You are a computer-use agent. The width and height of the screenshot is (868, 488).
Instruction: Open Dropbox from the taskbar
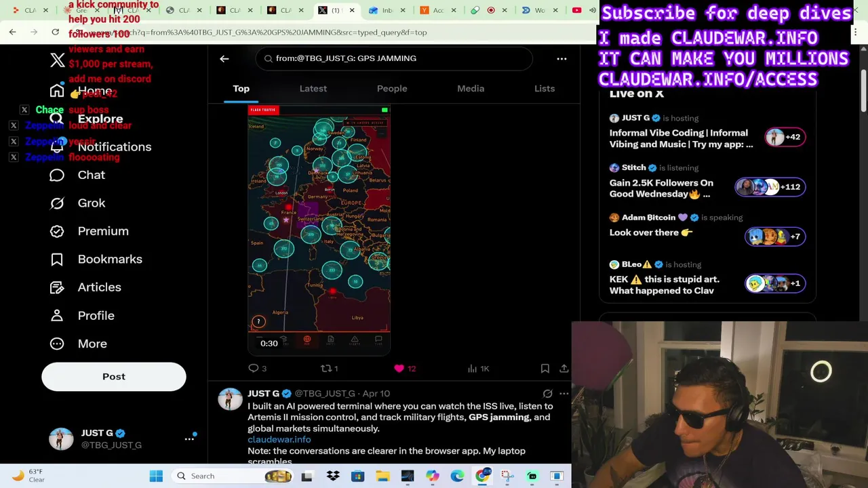(333, 476)
